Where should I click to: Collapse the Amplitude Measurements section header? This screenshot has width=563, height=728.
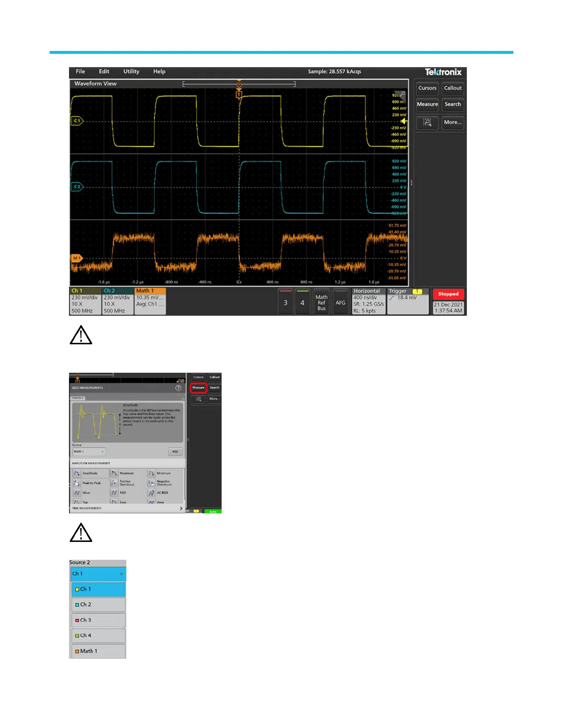(x=127, y=463)
